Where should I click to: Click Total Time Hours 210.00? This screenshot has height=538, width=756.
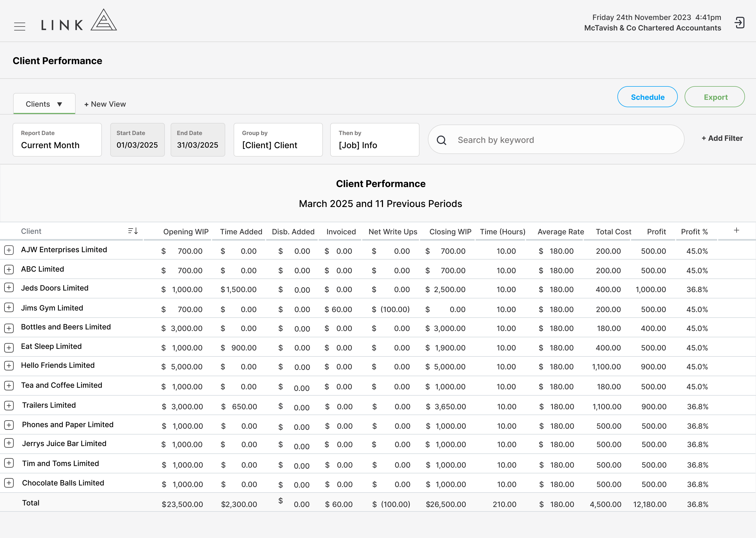click(x=504, y=505)
